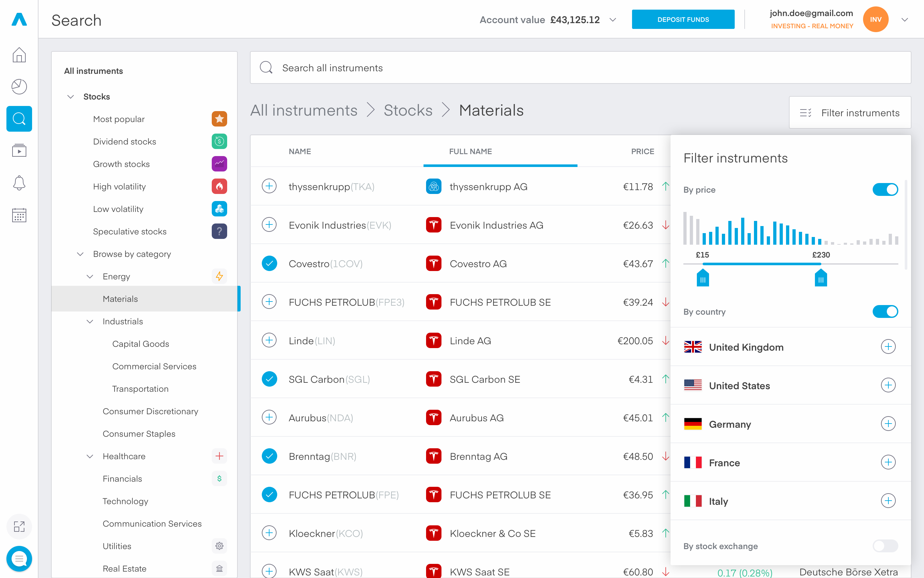The image size is (924, 578).
Task: Click the High volatility flame icon
Action: pyautogui.click(x=219, y=187)
